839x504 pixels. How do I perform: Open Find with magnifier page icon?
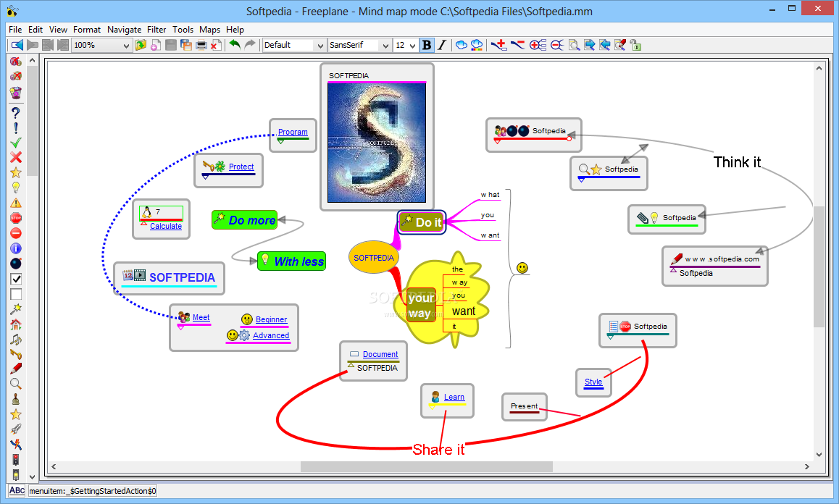[x=574, y=45]
